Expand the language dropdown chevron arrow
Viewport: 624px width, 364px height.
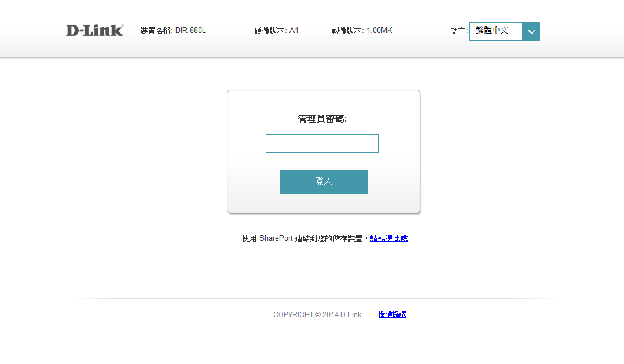tap(531, 31)
